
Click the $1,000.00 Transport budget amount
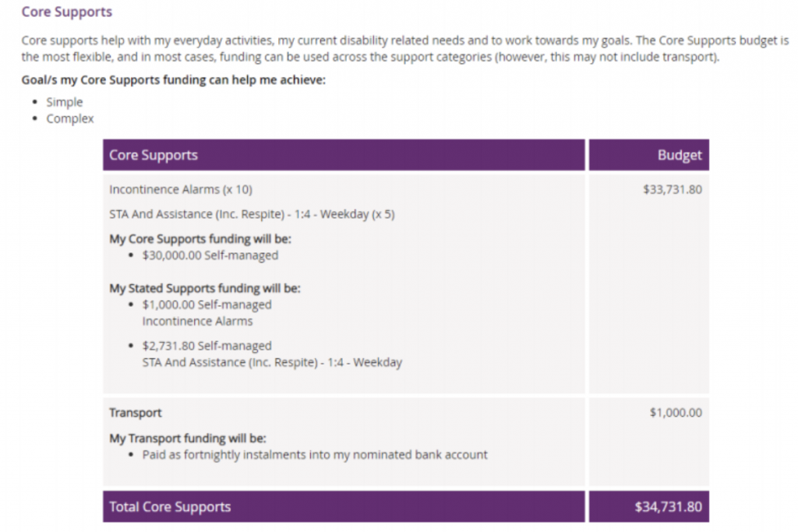[676, 413]
